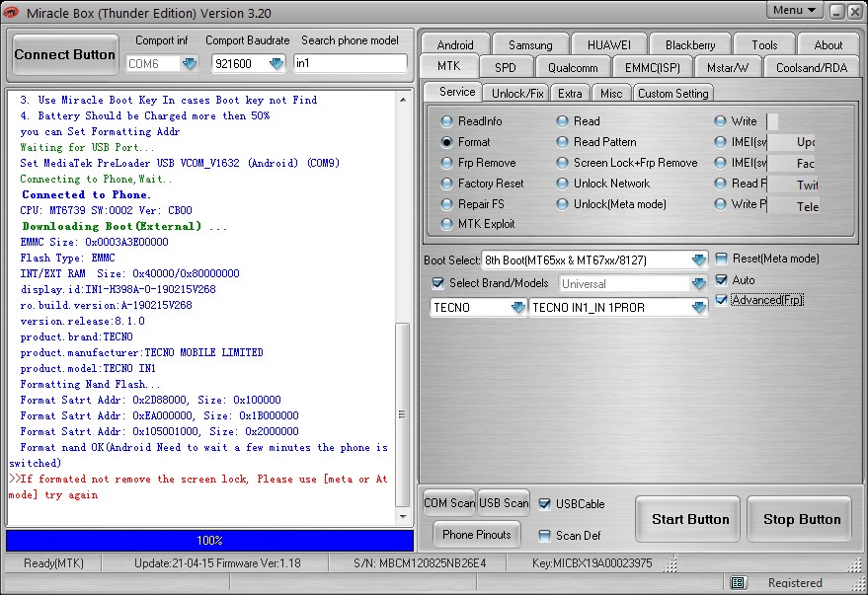
Task: Click the Phone Pinouts button
Action: coord(477,535)
